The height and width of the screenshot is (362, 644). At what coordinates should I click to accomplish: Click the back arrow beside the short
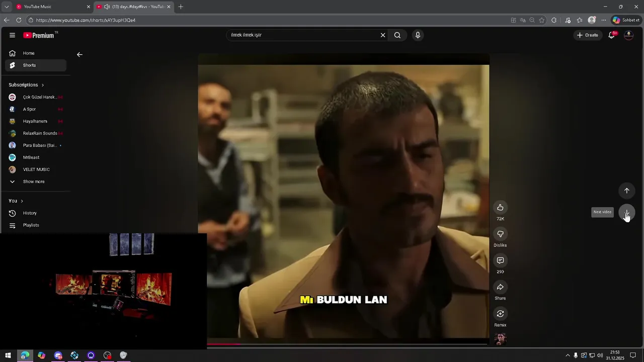point(79,54)
